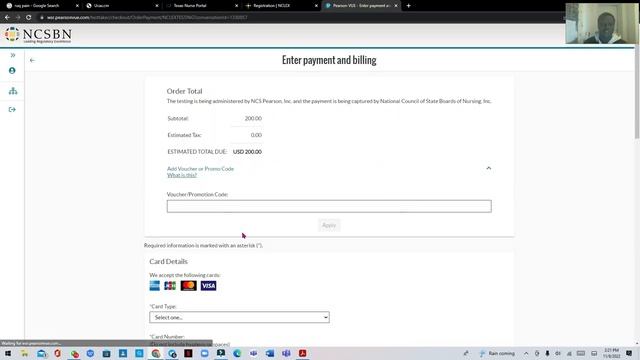
Task: Click the microphone tray icon
Action: 547,353
